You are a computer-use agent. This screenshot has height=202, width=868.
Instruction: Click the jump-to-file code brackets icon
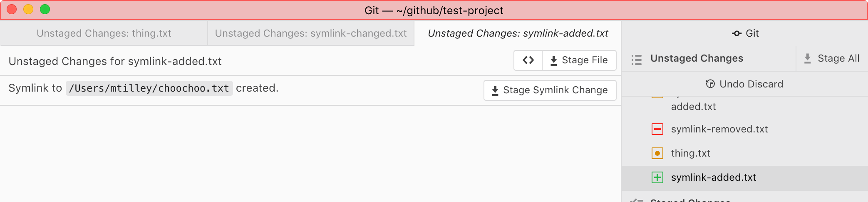528,60
